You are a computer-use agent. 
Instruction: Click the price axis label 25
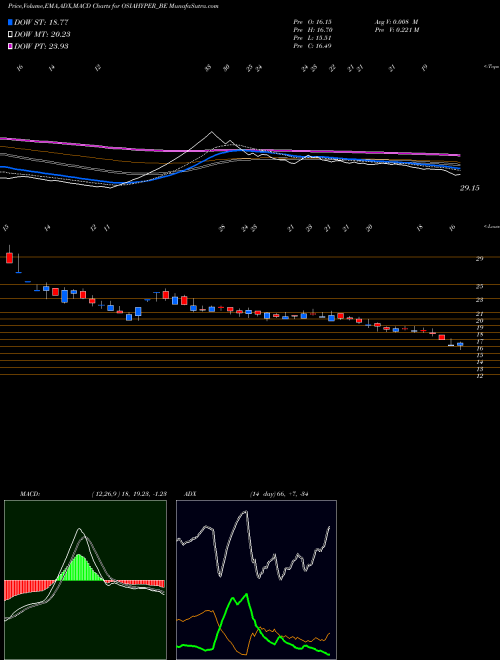tap(479, 287)
